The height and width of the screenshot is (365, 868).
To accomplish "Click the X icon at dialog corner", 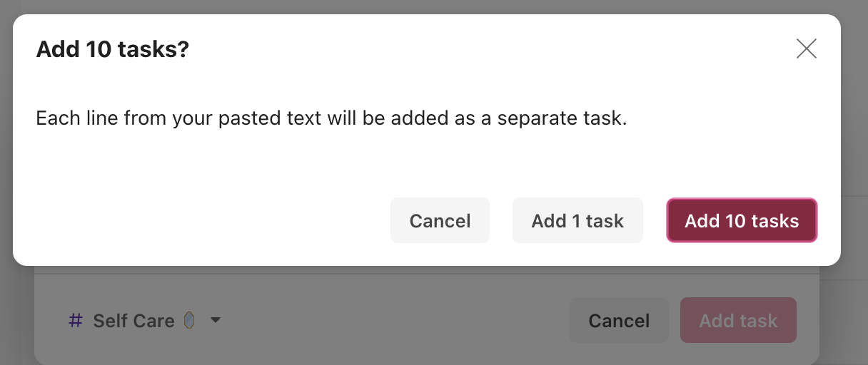I will point(807,49).
